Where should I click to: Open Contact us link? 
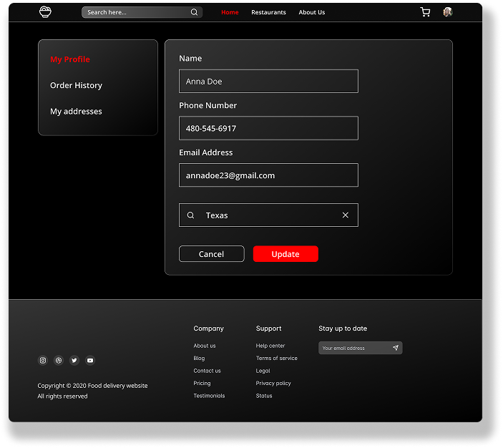point(207,371)
